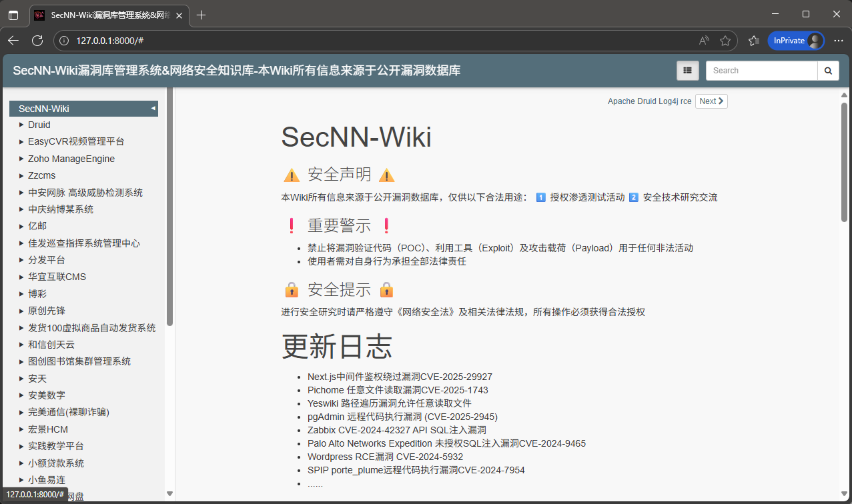Open 博彩 sidebar entry
The image size is (852, 504).
pos(37,294)
